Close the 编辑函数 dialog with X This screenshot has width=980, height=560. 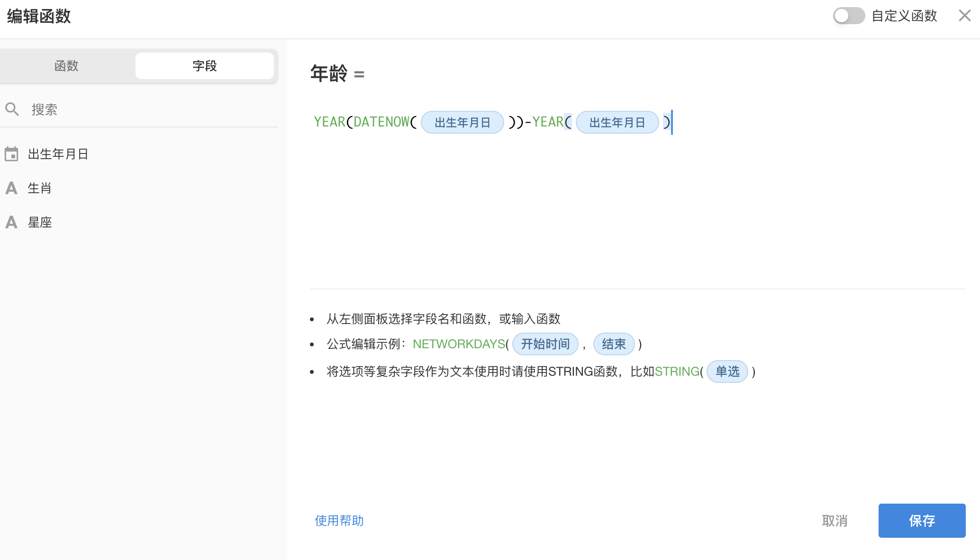[964, 16]
